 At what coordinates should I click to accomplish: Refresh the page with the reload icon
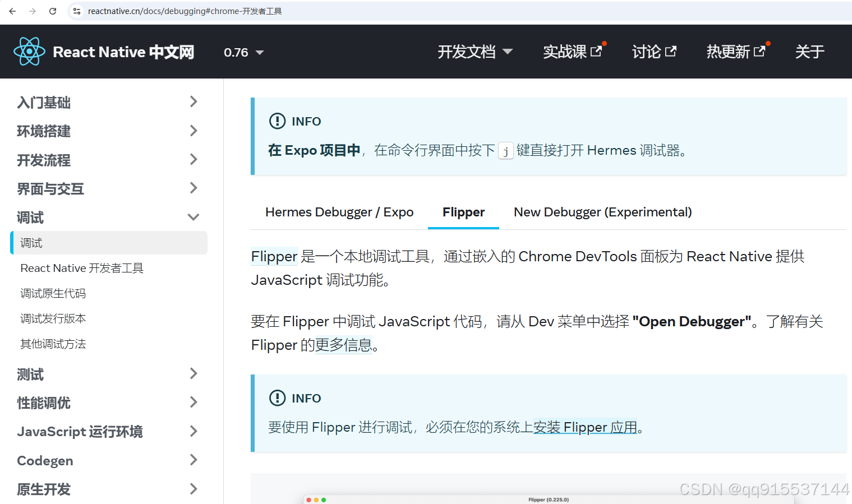tap(53, 11)
